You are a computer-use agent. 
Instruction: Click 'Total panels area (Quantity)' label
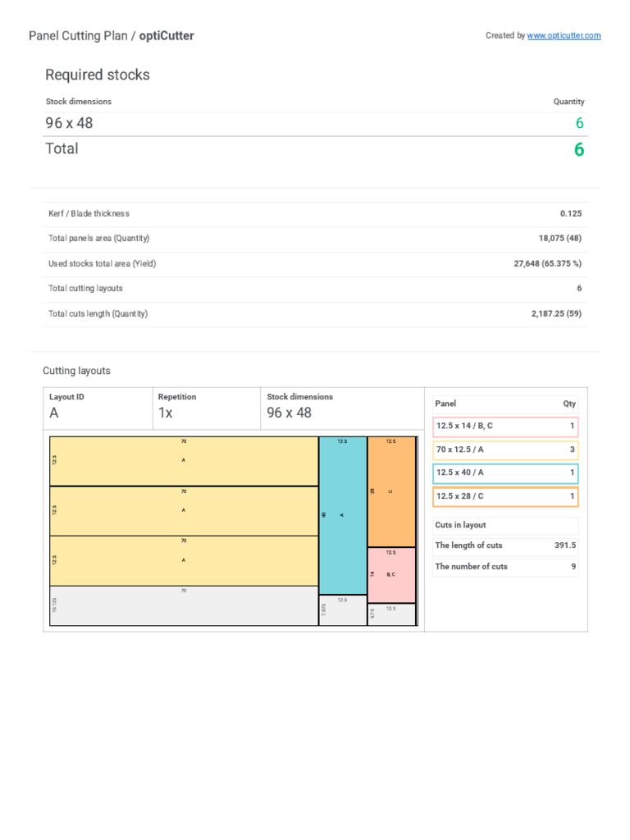[99, 238]
